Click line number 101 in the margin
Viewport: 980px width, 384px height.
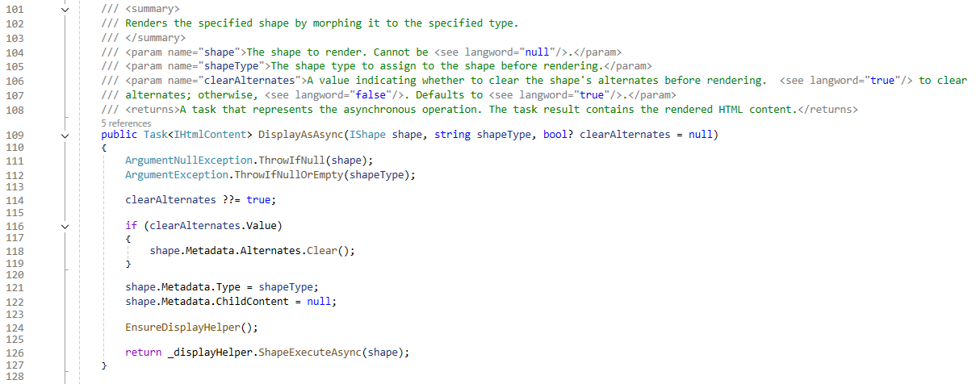click(13, 9)
